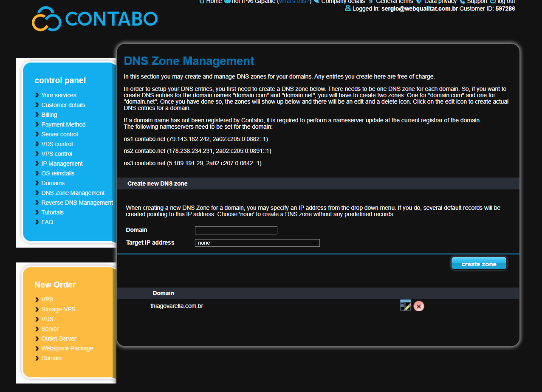Open VPS control page

coord(57,154)
